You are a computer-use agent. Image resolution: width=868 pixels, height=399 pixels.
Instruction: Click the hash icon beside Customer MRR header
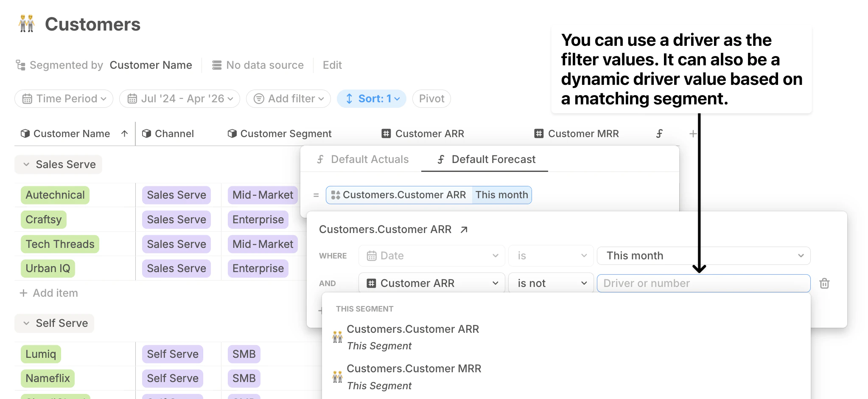(539, 134)
